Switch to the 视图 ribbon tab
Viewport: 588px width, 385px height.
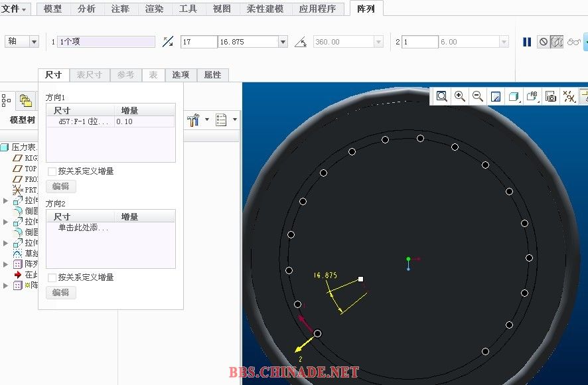[222, 9]
